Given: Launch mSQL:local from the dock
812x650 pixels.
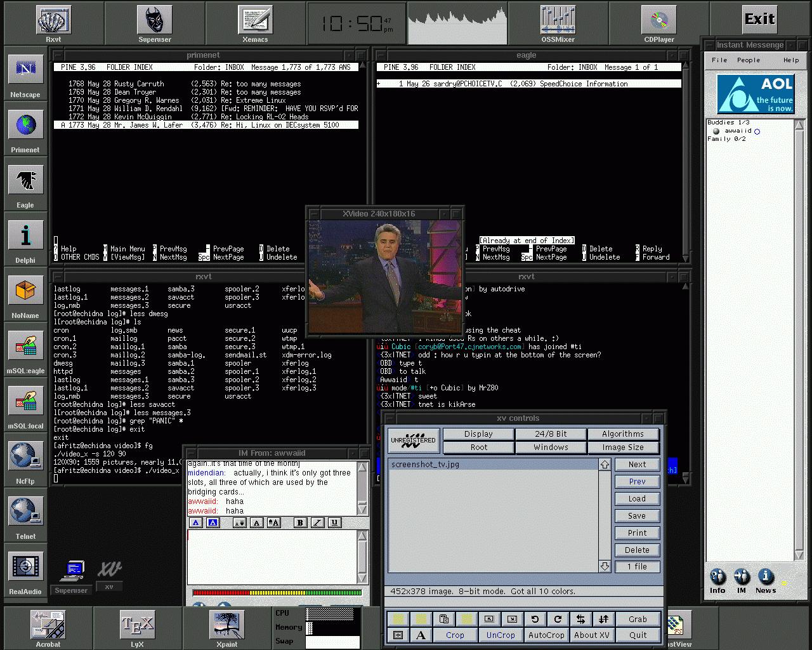Looking at the screenshot, I should 25,401.
